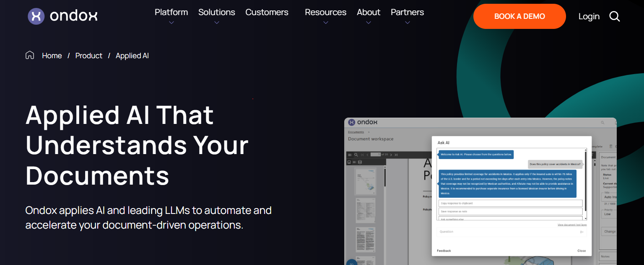The height and width of the screenshot is (265, 644).
Task: Click the layers icon in the viewer toolbar
Action: click(x=360, y=162)
